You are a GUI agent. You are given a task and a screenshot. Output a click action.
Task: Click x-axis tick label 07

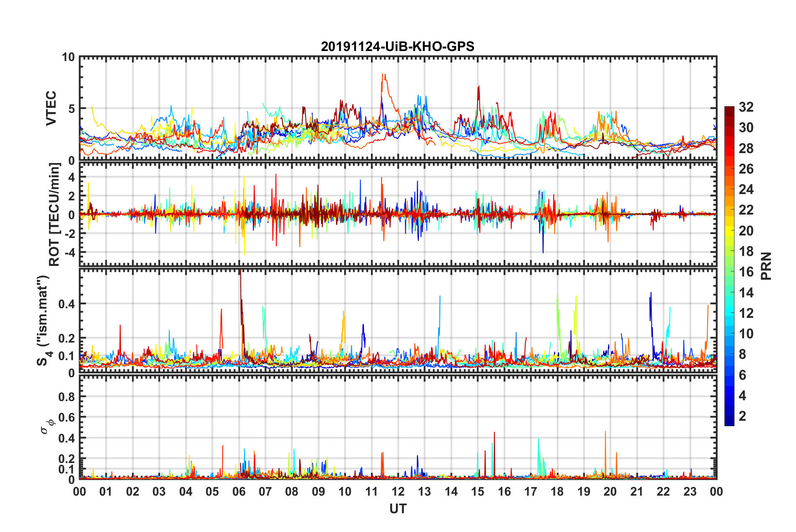tap(265, 491)
